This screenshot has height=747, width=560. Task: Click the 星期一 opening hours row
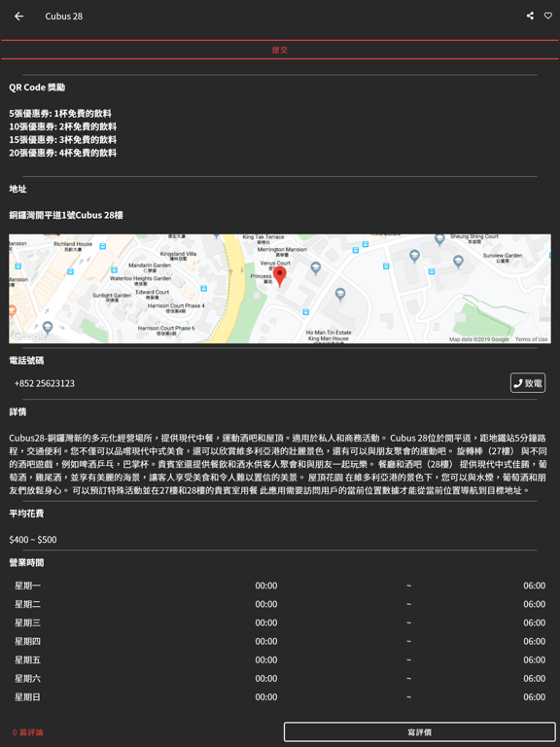[x=280, y=586]
